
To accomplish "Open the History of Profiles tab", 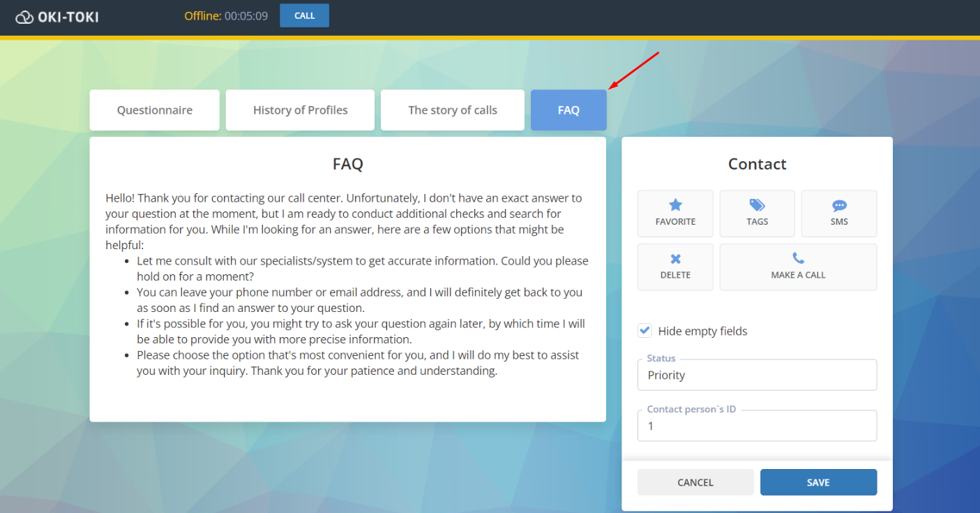I will [300, 110].
